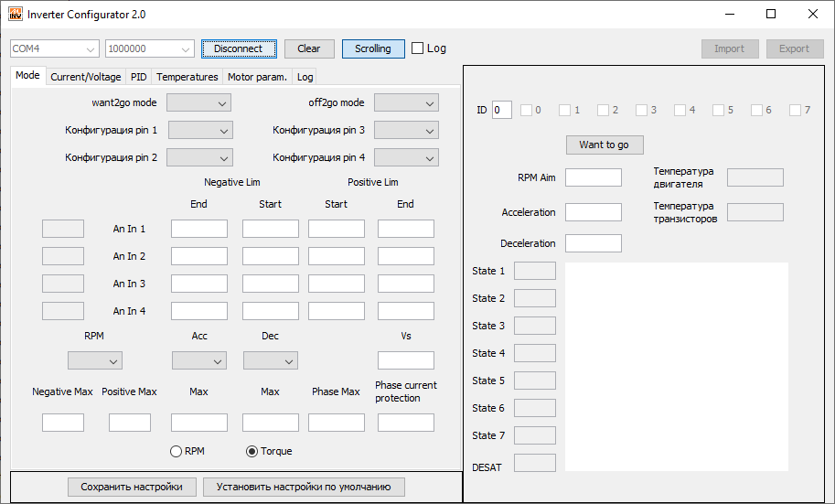Open the PID tab
Viewport: 835px width, 504px height.
pos(138,77)
